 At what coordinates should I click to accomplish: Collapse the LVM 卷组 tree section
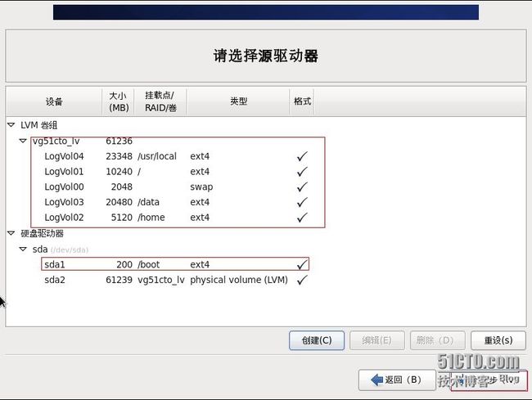coord(11,125)
